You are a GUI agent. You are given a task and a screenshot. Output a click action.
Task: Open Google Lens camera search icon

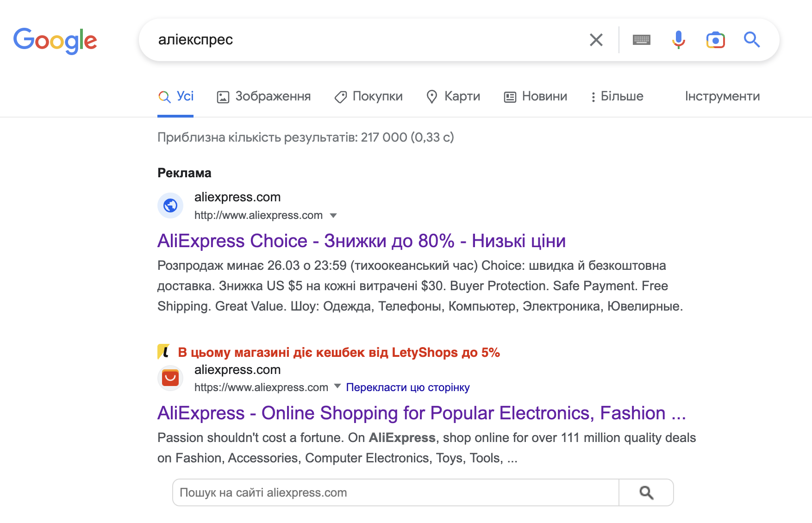(x=715, y=40)
